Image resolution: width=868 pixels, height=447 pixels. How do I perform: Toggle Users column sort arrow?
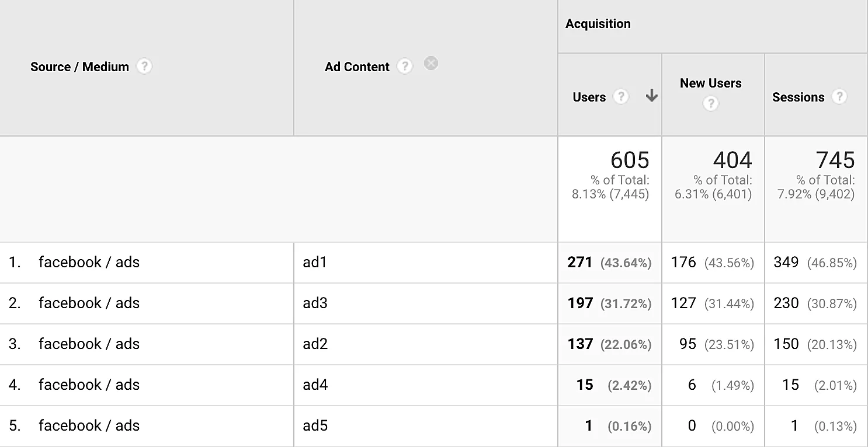[652, 97]
